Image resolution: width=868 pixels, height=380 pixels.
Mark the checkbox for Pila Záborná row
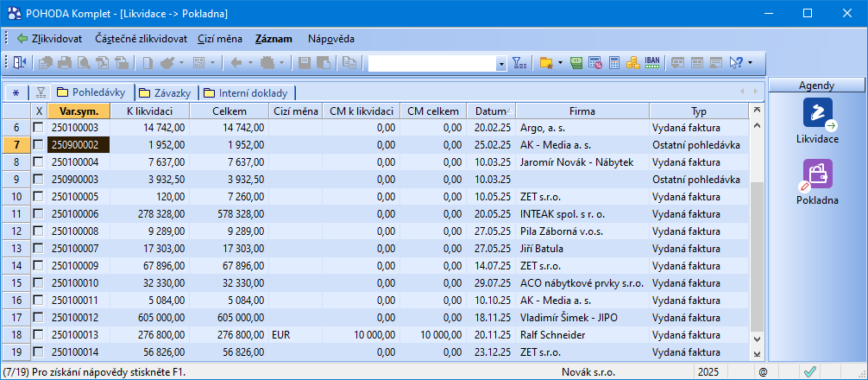[x=38, y=231]
